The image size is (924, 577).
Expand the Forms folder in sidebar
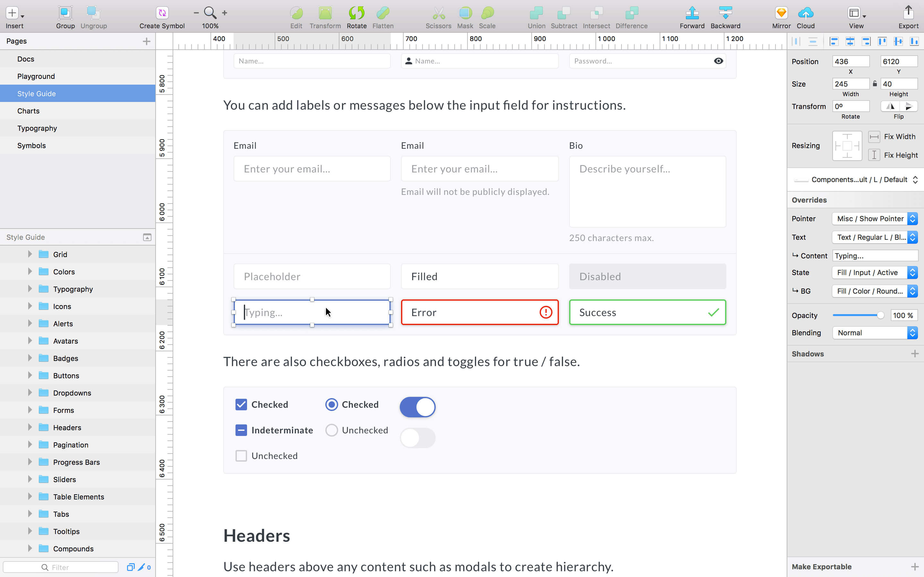29,410
